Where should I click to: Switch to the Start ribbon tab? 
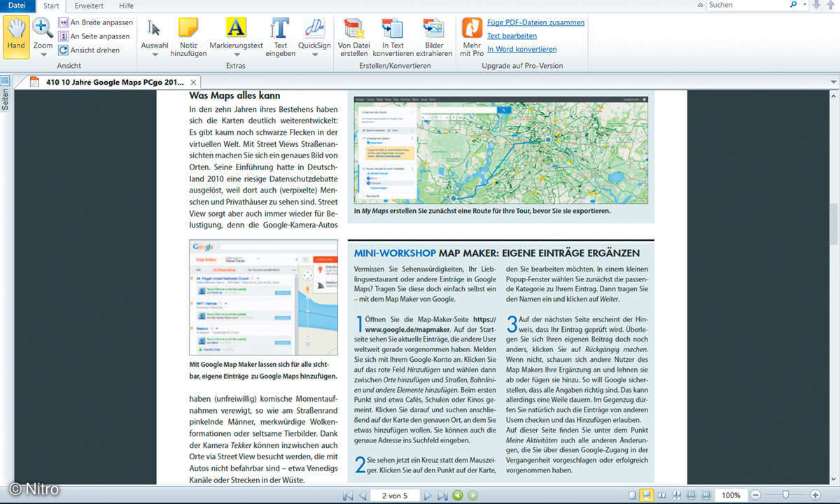51,6
